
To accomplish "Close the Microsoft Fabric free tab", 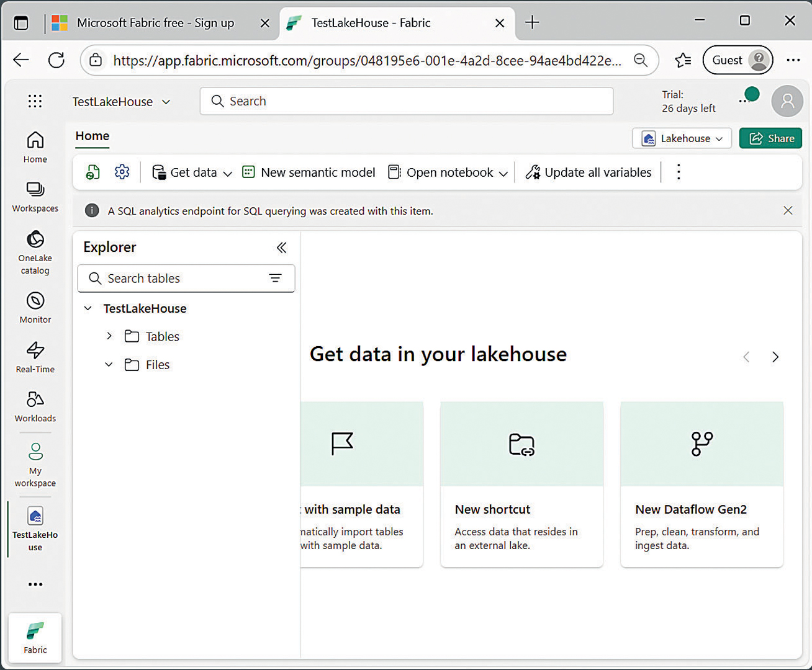I will tap(265, 23).
